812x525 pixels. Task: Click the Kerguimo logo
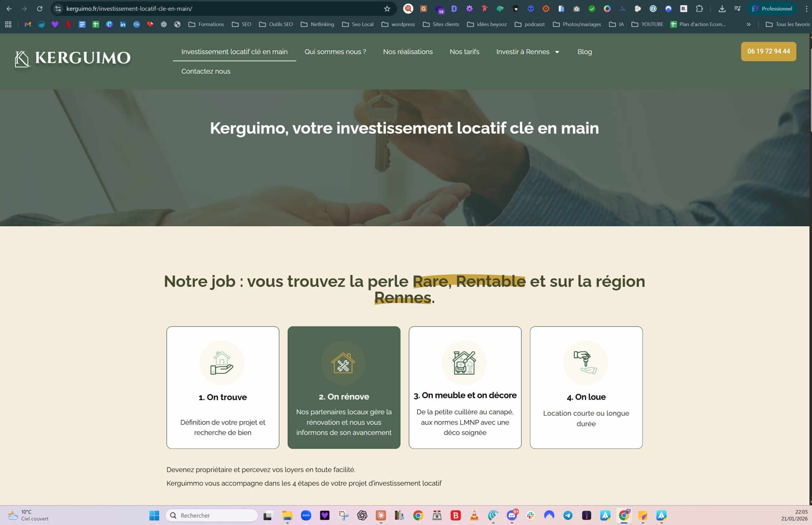coord(73,58)
